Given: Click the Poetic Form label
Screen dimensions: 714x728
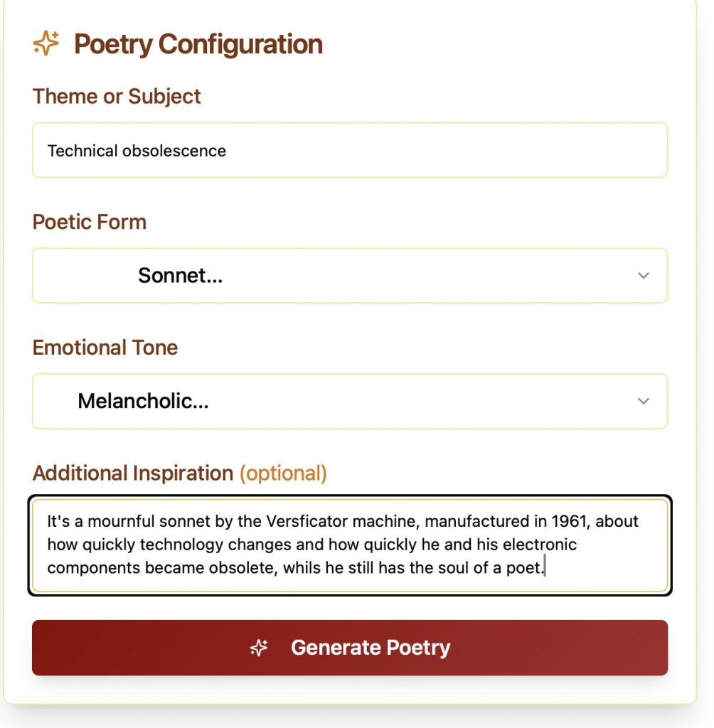Looking at the screenshot, I should (x=90, y=222).
